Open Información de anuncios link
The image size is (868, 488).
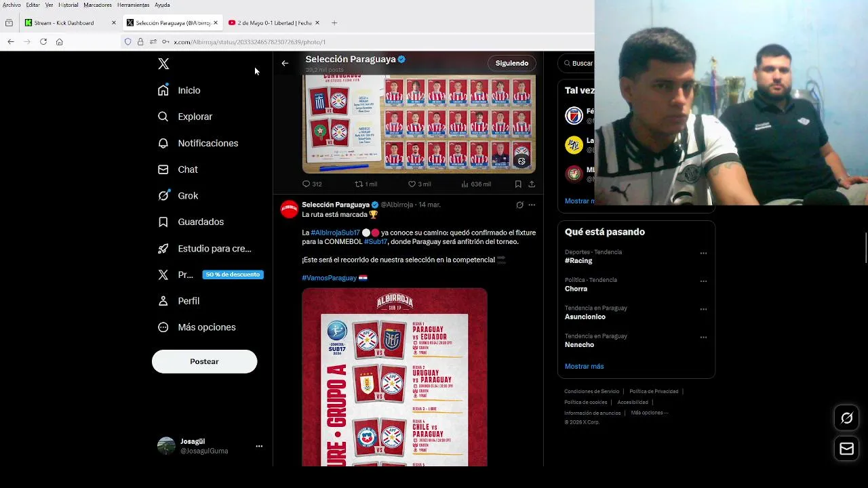(x=592, y=413)
